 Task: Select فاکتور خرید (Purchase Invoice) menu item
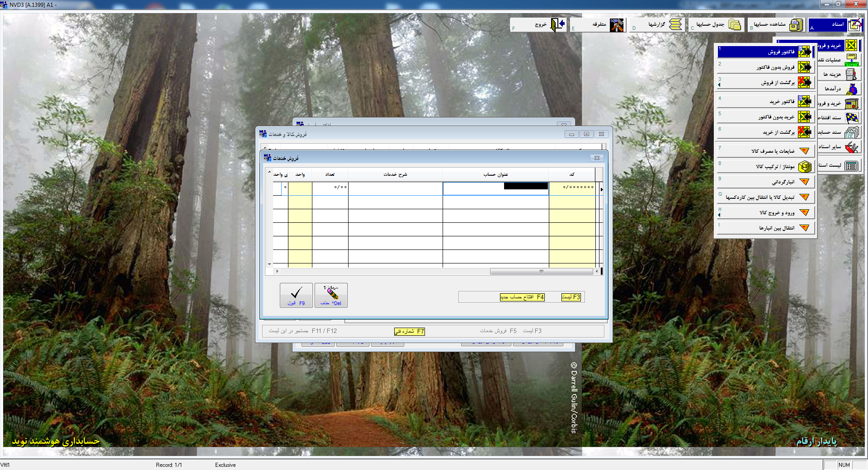point(766,102)
